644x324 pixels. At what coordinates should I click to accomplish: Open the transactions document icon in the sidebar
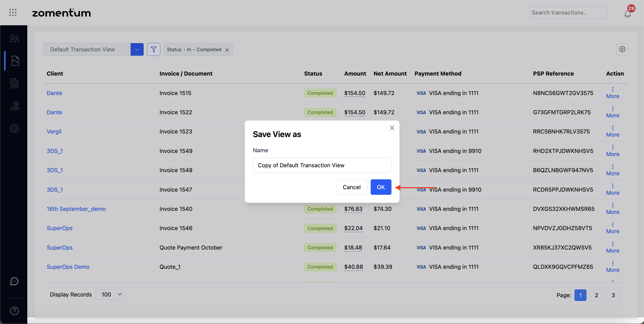15,61
